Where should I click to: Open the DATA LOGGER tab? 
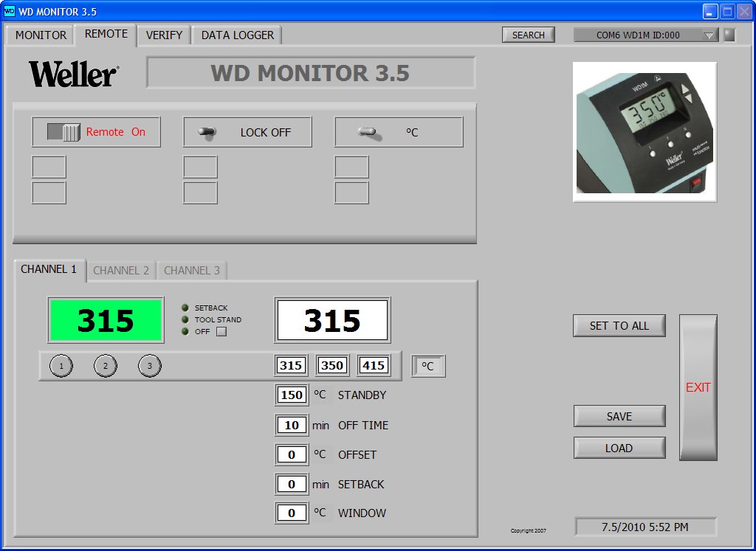click(x=237, y=35)
